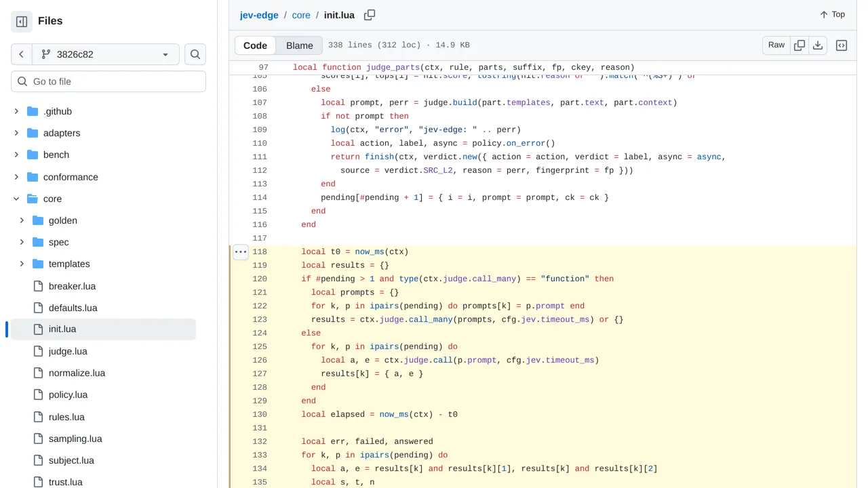868x488 pixels.
Task: Expand the spec folder chevron
Action: (x=22, y=242)
